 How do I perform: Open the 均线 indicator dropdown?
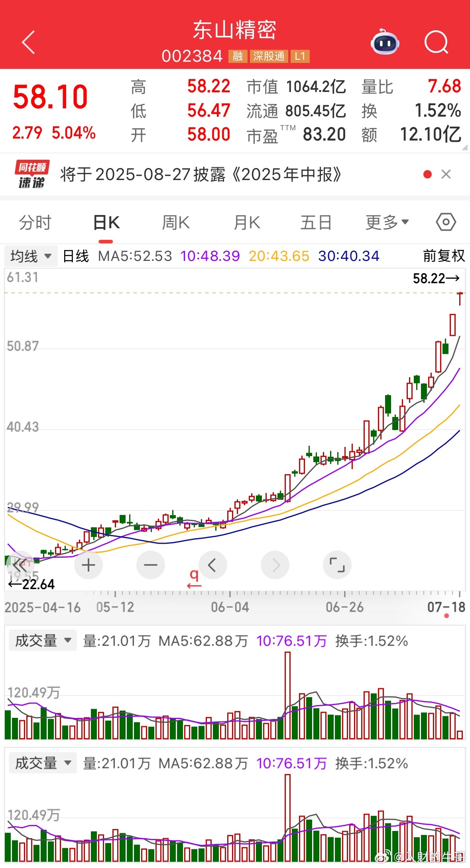[x=31, y=256]
